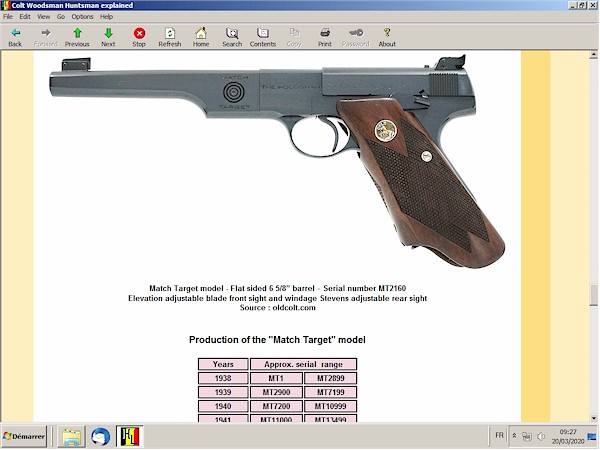Click the scrollbar up arrow
Viewport: 600px width, 450px height.
(593, 55)
